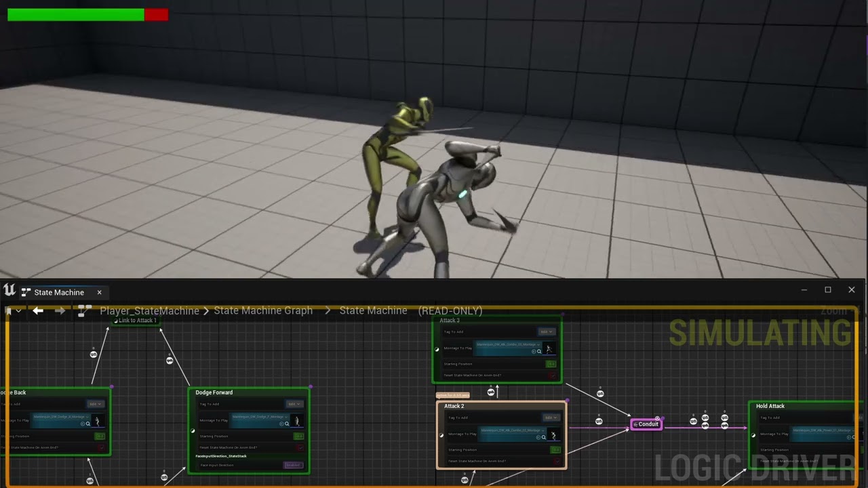The height and width of the screenshot is (488, 868).
Task: Click the montage thumbnail in Attack 3 node
Action: pyautogui.click(x=549, y=348)
